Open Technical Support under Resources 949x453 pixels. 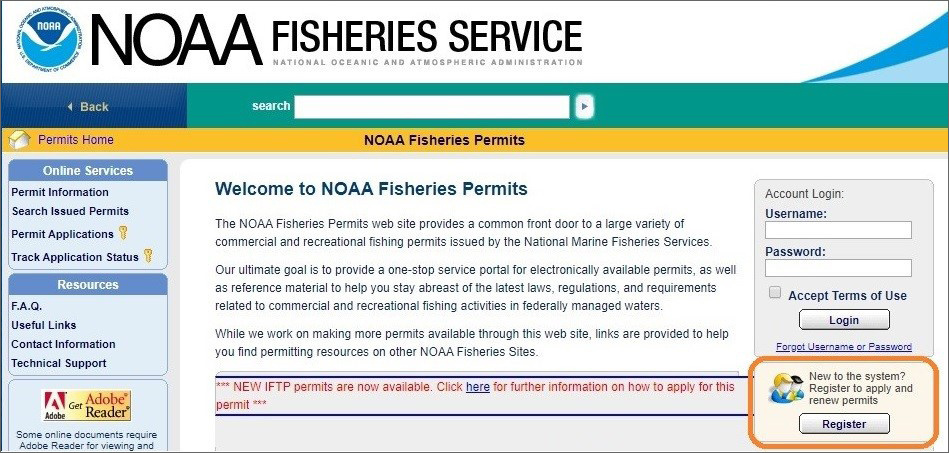click(x=59, y=363)
